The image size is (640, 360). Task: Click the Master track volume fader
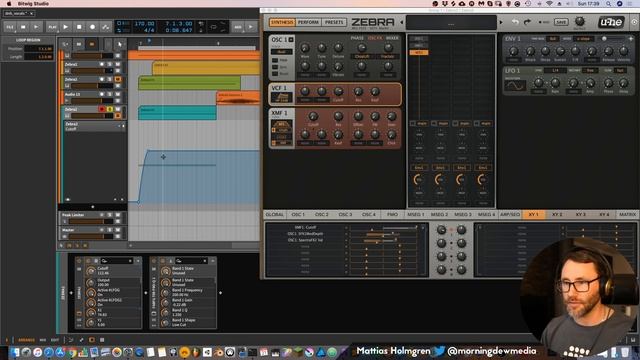(92, 236)
